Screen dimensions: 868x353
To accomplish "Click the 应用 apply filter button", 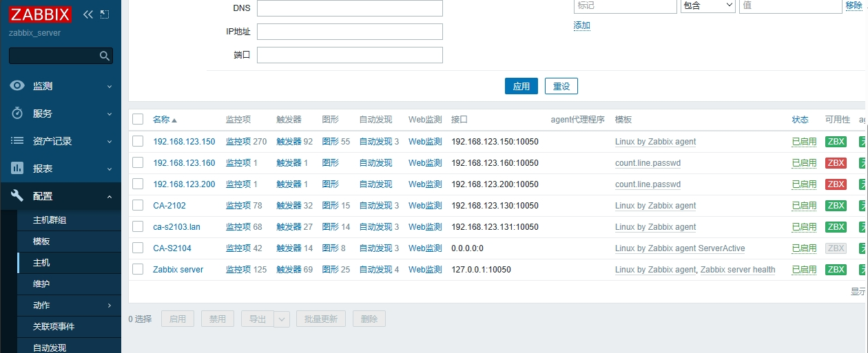I will point(521,86).
